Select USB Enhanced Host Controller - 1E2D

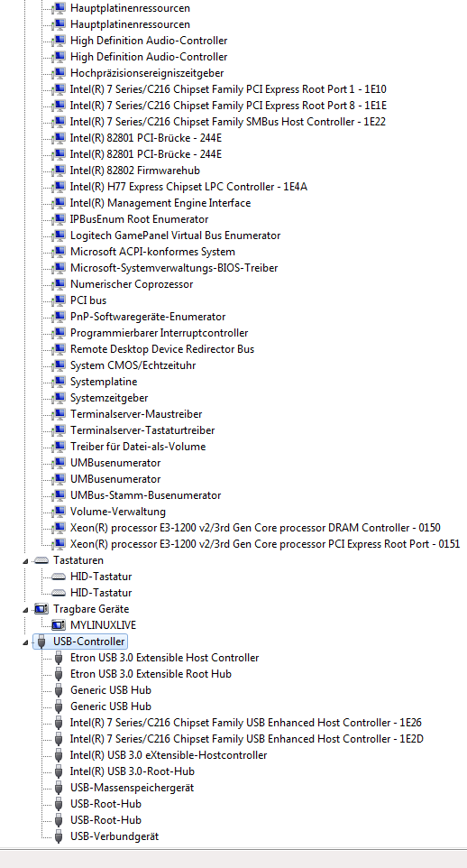click(x=247, y=738)
